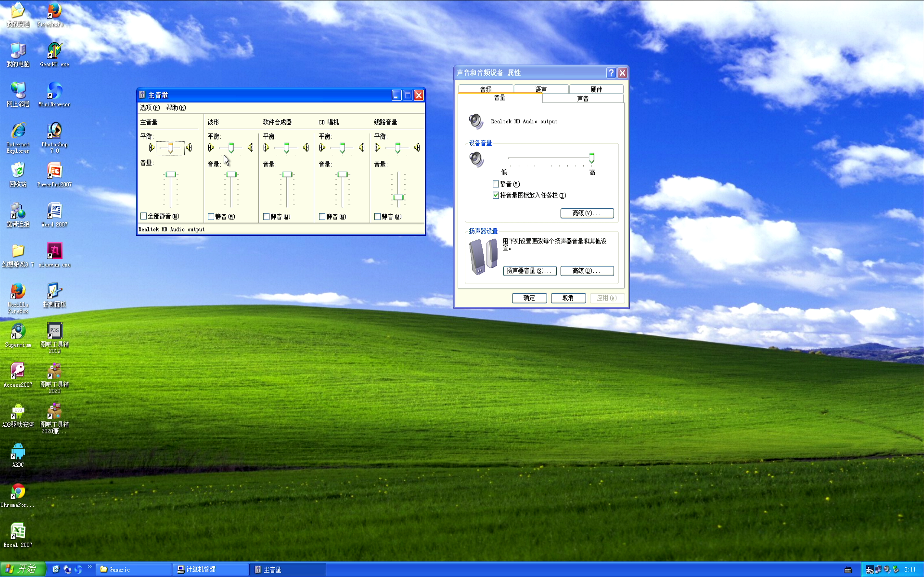The image size is (924, 577).
Task: Switch to the 硬件 tab
Action: pos(596,89)
